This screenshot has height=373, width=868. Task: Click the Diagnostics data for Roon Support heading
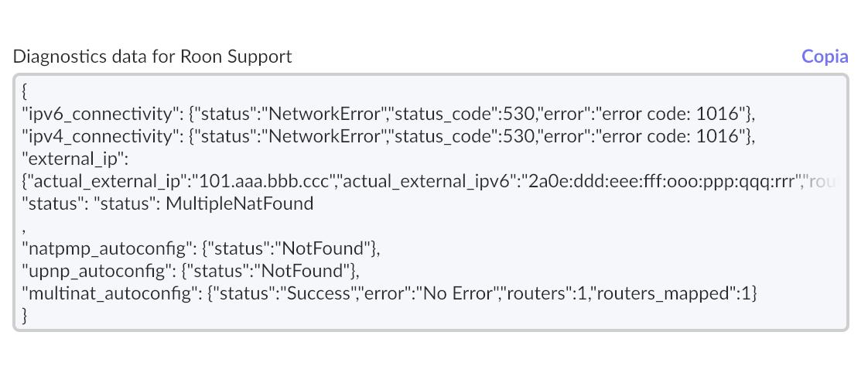(x=152, y=56)
